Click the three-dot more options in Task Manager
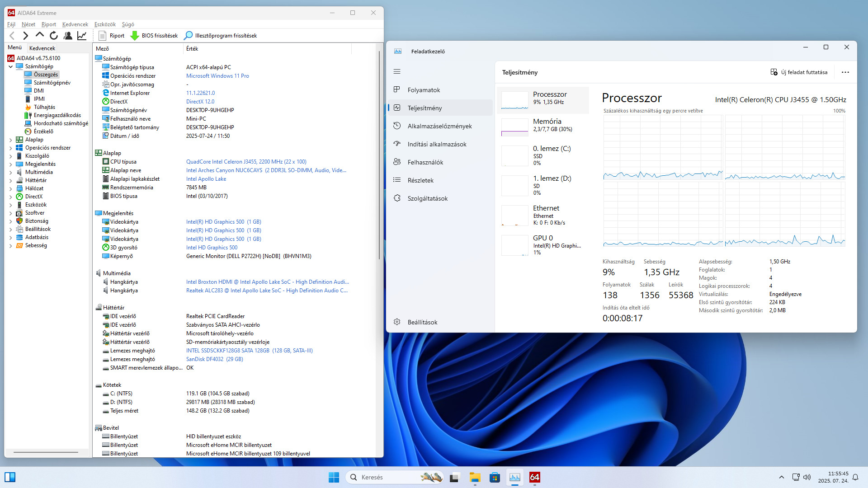This screenshot has width=868, height=488. click(845, 72)
